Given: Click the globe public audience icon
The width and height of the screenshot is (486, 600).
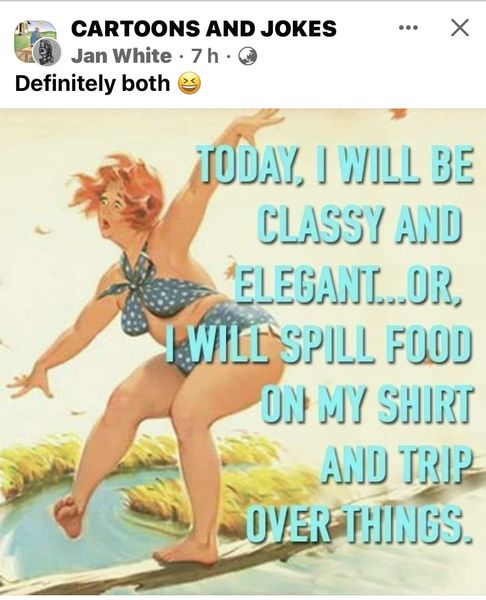Looking at the screenshot, I should (x=248, y=57).
